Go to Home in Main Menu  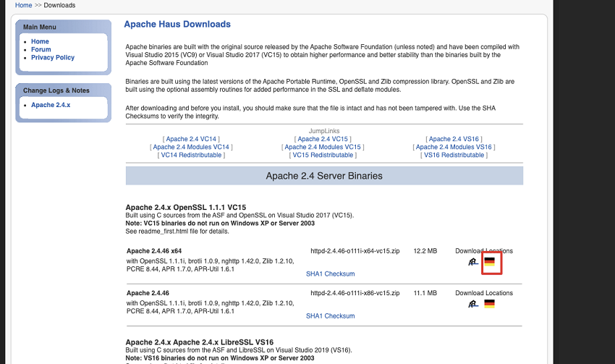tap(40, 41)
